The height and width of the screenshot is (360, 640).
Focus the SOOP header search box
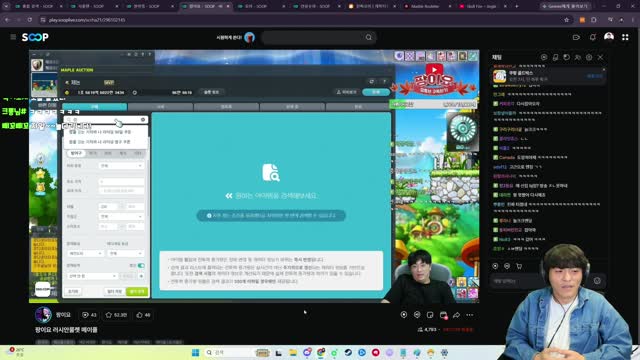coord(314,37)
